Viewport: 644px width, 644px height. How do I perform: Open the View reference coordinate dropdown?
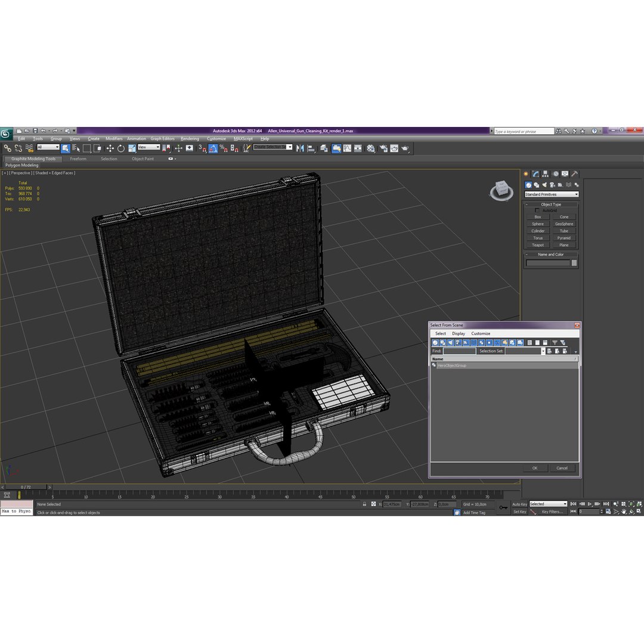coord(148,147)
